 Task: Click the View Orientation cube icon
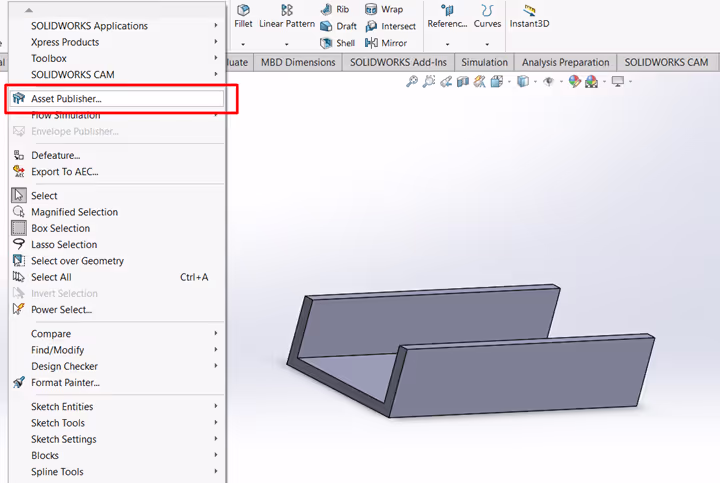496,82
